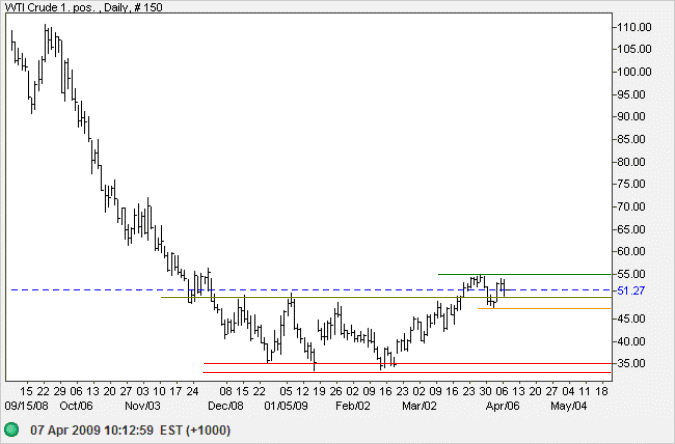
Task: Click the 01/05/09 date axis label
Action: pyautogui.click(x=286, y=406)
